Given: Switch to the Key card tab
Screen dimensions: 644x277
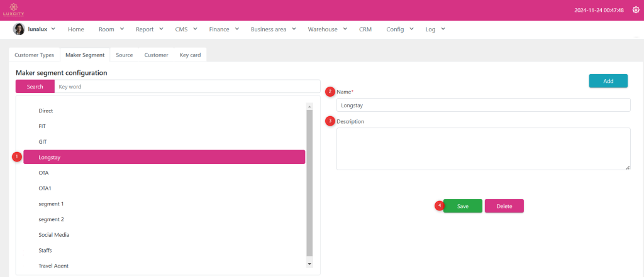Looking at the screenshot, I should [190, 55].
